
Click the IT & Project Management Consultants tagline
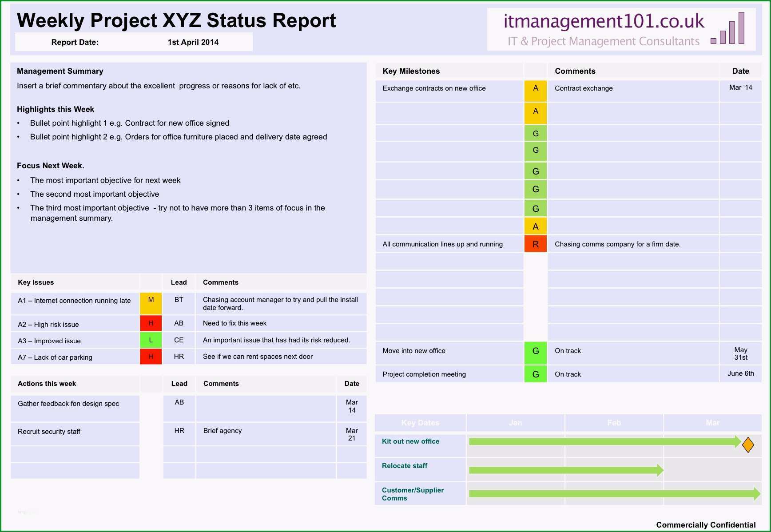pos(604,41)
